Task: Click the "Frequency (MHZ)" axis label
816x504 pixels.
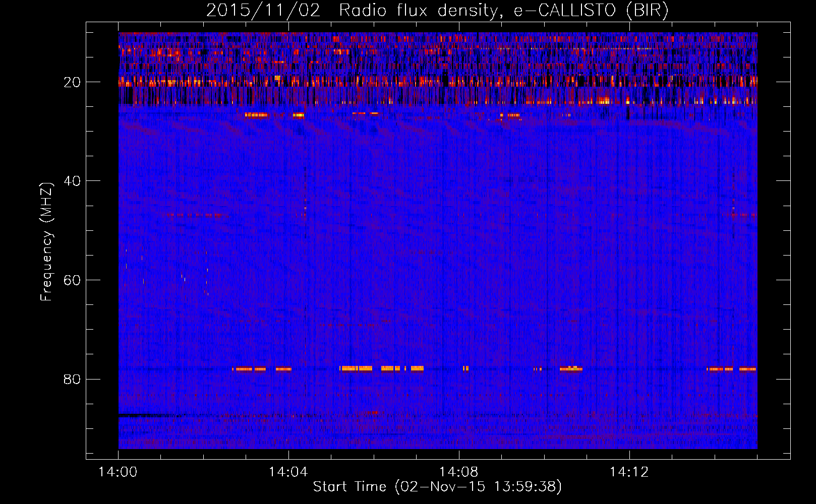Action: point(46,242)
